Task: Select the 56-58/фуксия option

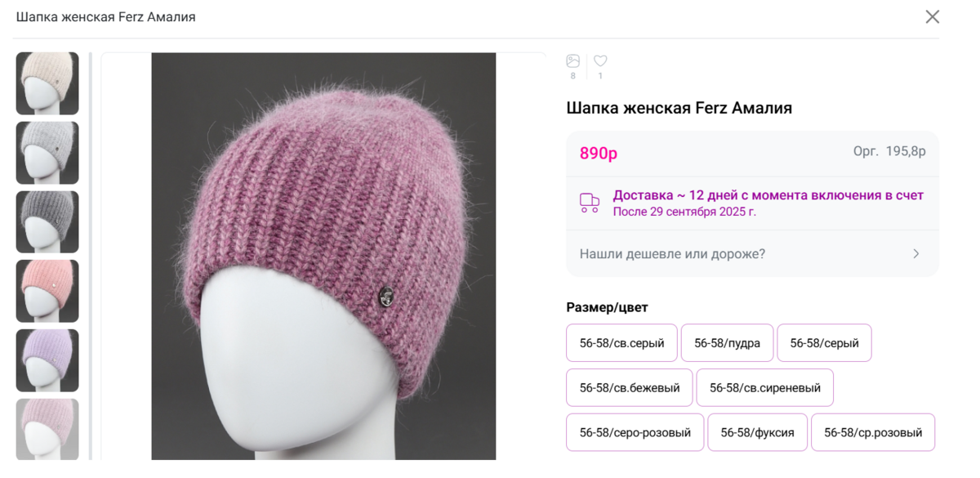Action: pyautogui.click(x=757, y=432)
